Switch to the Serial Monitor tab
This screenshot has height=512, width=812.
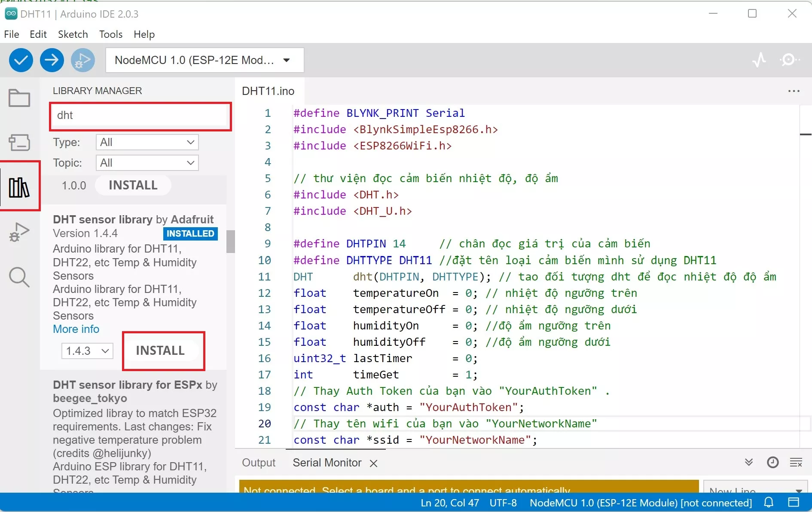coord(327,463)
